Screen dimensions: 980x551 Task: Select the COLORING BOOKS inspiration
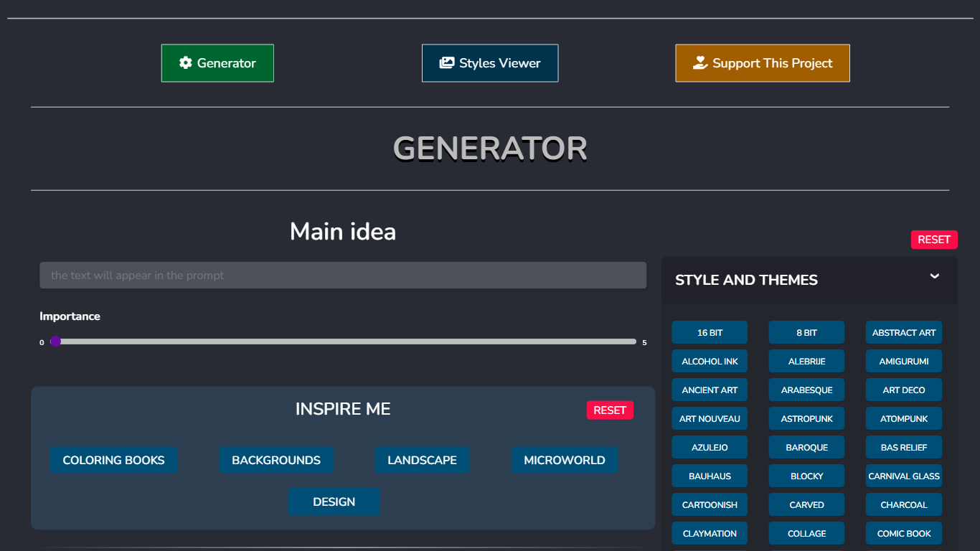pos(113,460)
